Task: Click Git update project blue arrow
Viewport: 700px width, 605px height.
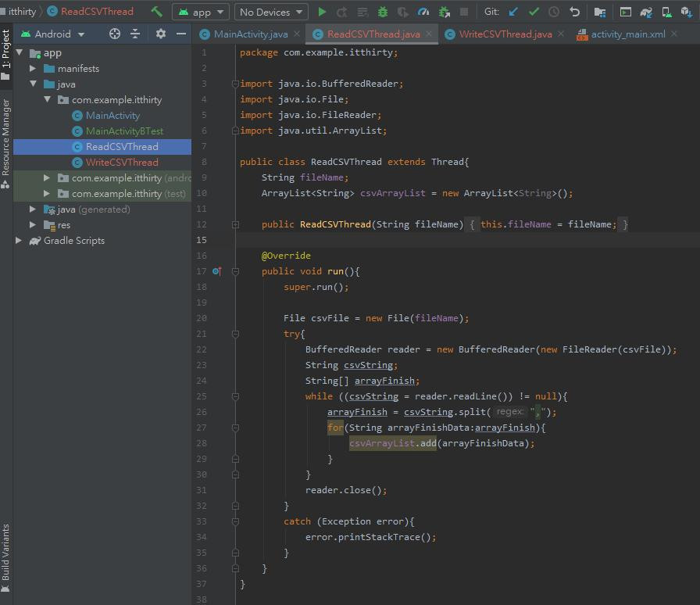Action: point(513,12)
